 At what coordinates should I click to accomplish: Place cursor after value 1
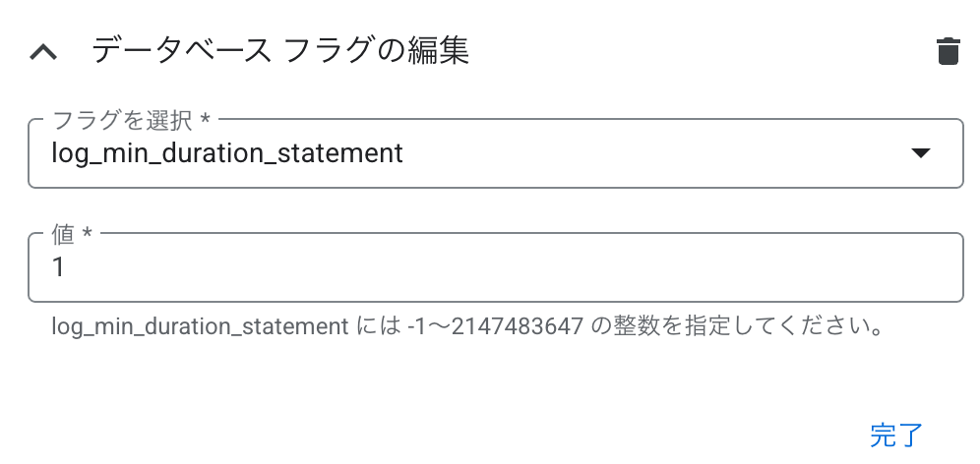pos(66,267)
